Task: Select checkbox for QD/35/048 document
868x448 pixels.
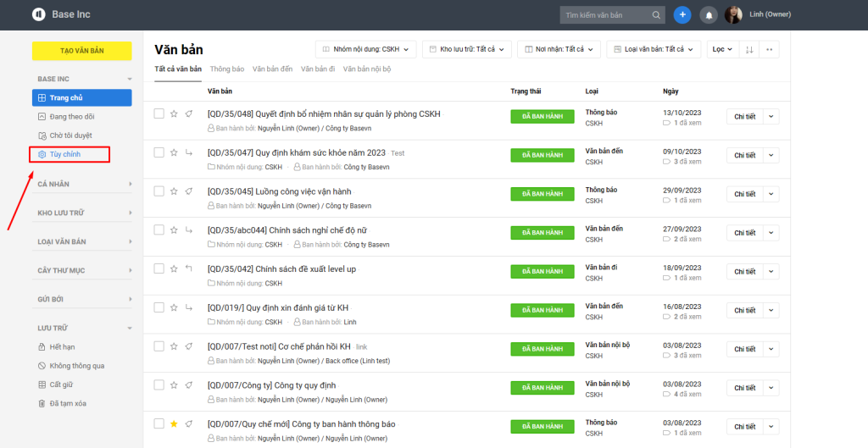Action: click(x=159, y=113)
